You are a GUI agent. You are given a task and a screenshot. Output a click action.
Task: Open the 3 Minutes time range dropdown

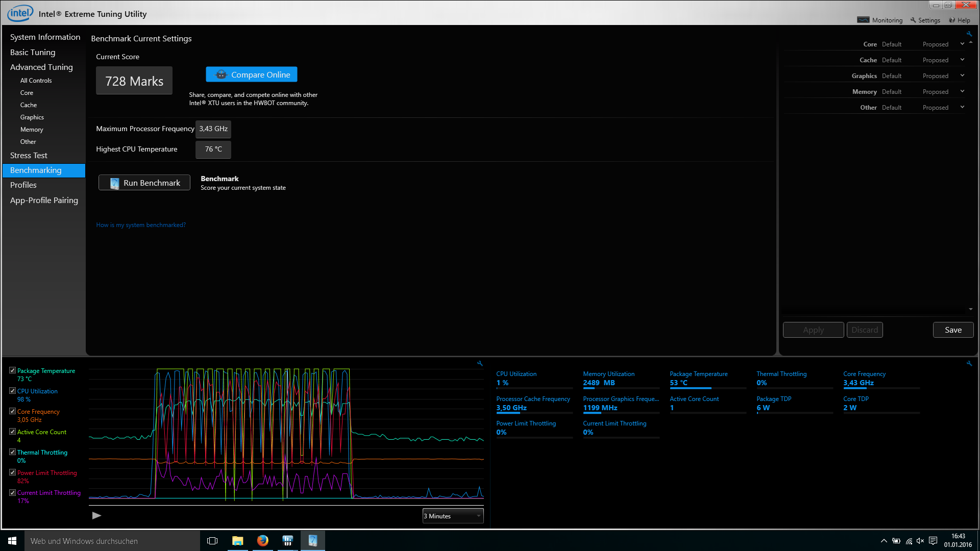pyautogui.click(x=453, y=516)
